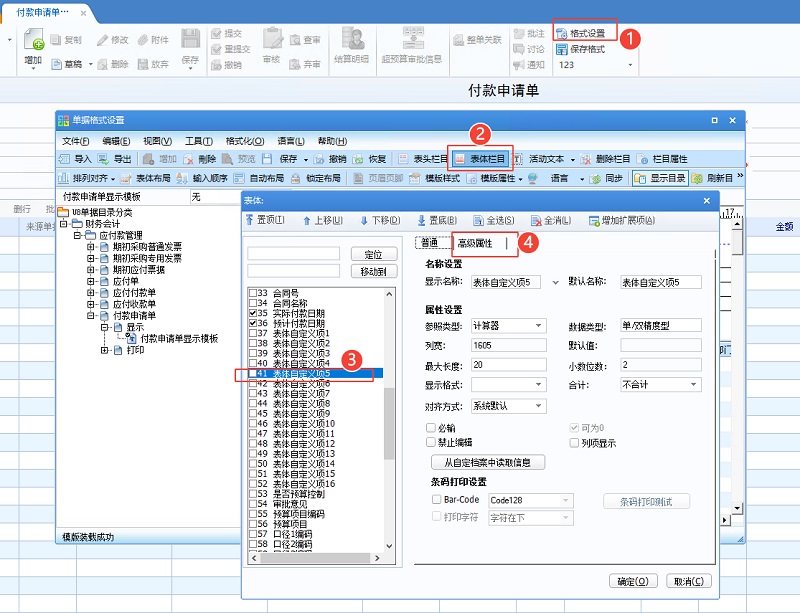Open 栏目属性 column properties
Screen dimensions: 800x613
(x=663, y=159)
